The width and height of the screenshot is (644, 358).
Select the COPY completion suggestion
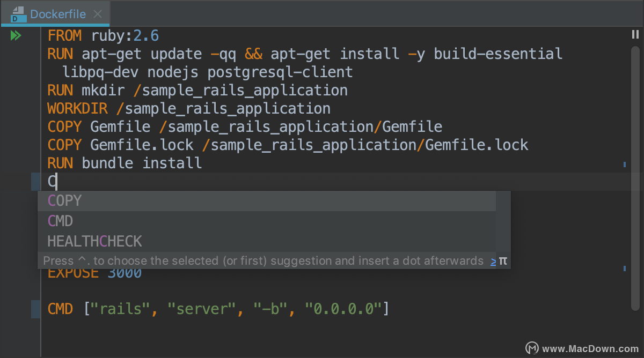click(x=267, y=201)
